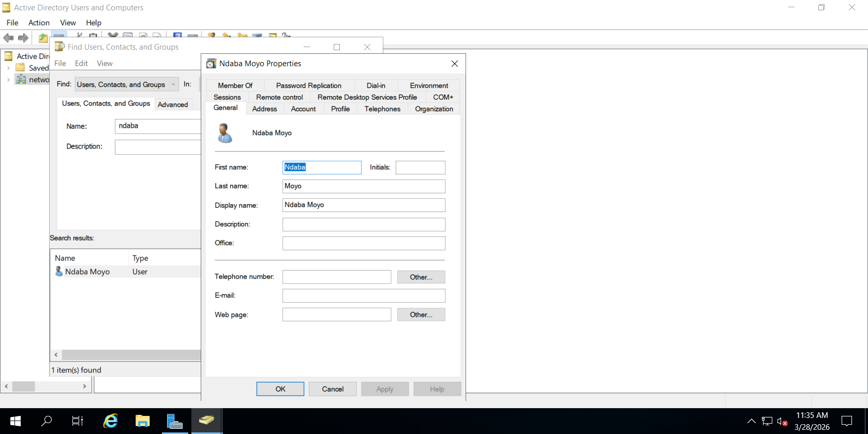Click the Ndaba Moyo user icon in search results
Screen dimensions: 868x434
pos(59,272)
